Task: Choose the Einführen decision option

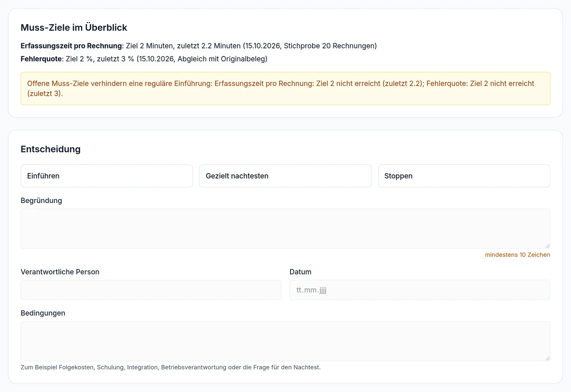Action: 107,176
